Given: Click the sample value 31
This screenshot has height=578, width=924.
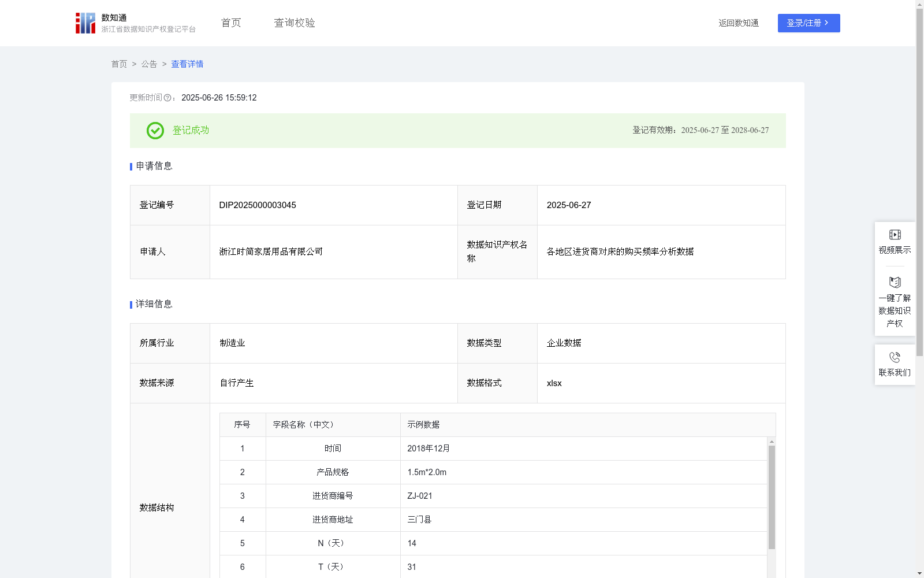Looking at the screenshot, I should pos(412,567).
